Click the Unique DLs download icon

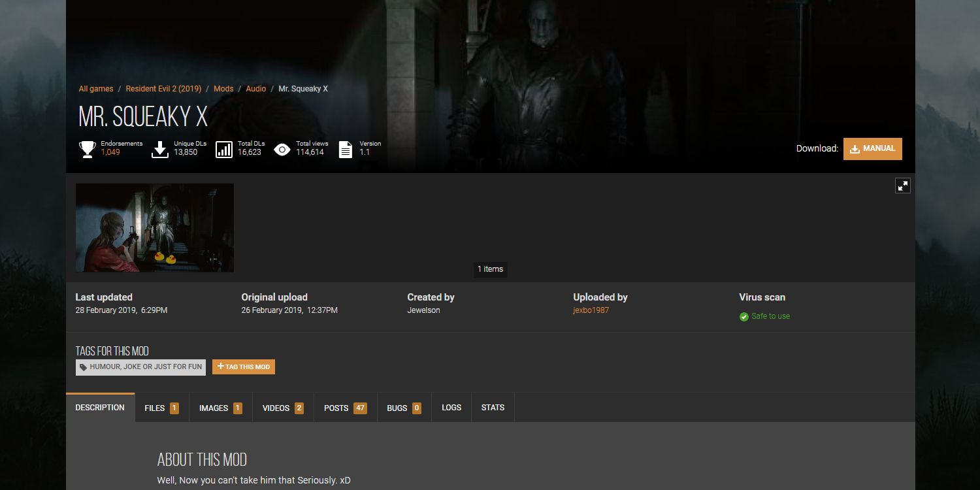tap(160, 150)
